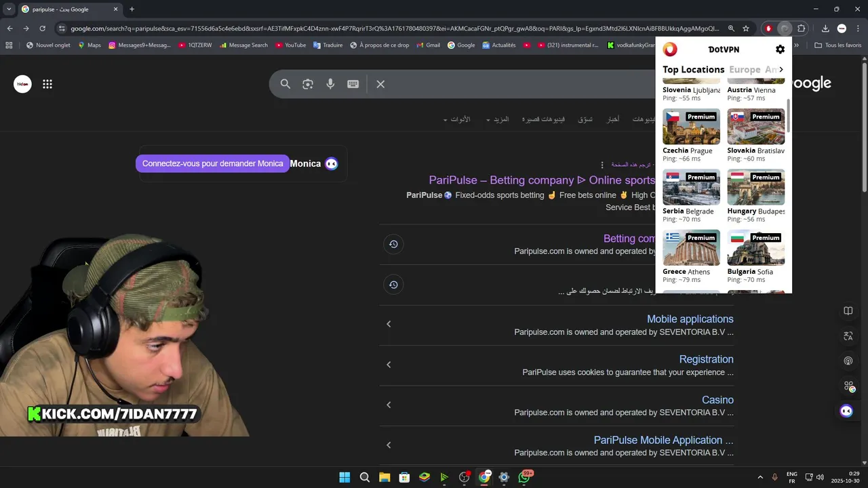Screen dimensions: 868x488
Task: Click the history icon beside Betting com
Action: tap(393, 244)
